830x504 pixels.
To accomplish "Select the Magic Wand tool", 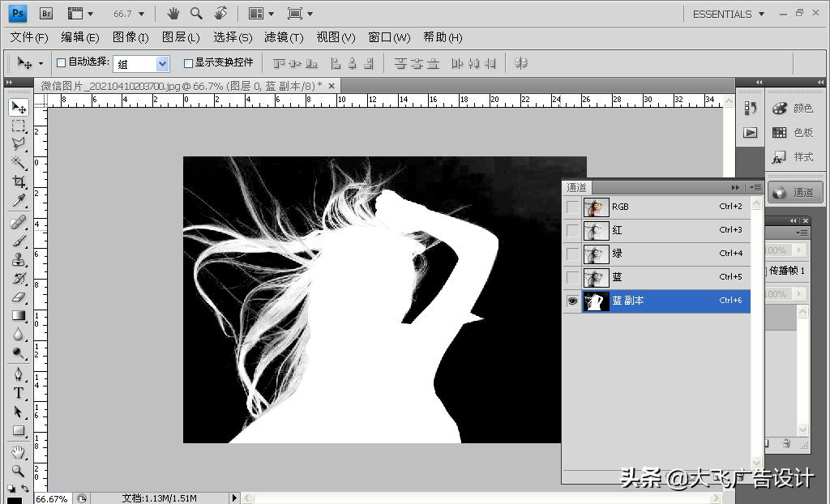I will [x=19, y=164].
